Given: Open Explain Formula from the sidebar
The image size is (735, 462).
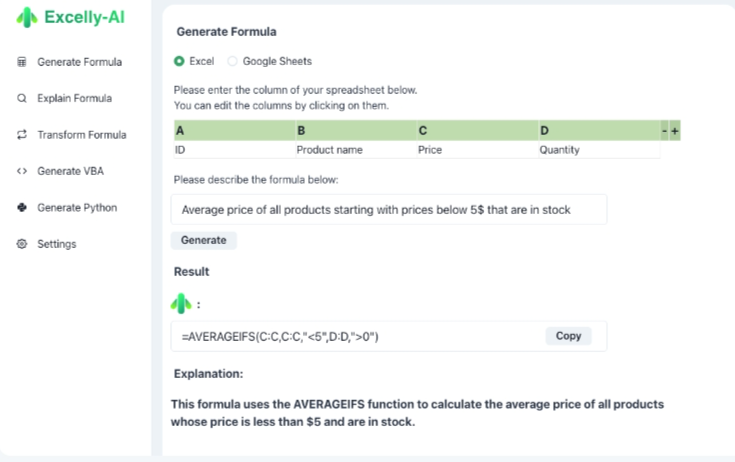Looking at the screenshot, I should coord(74,98).
